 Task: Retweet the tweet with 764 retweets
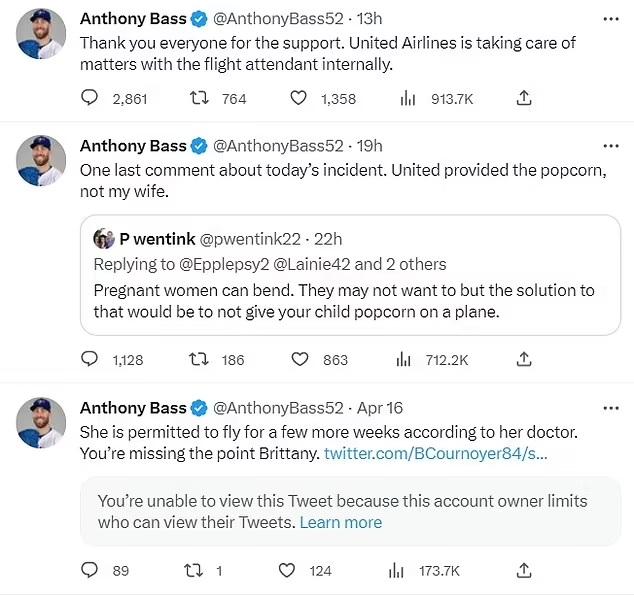coord(199,98)
